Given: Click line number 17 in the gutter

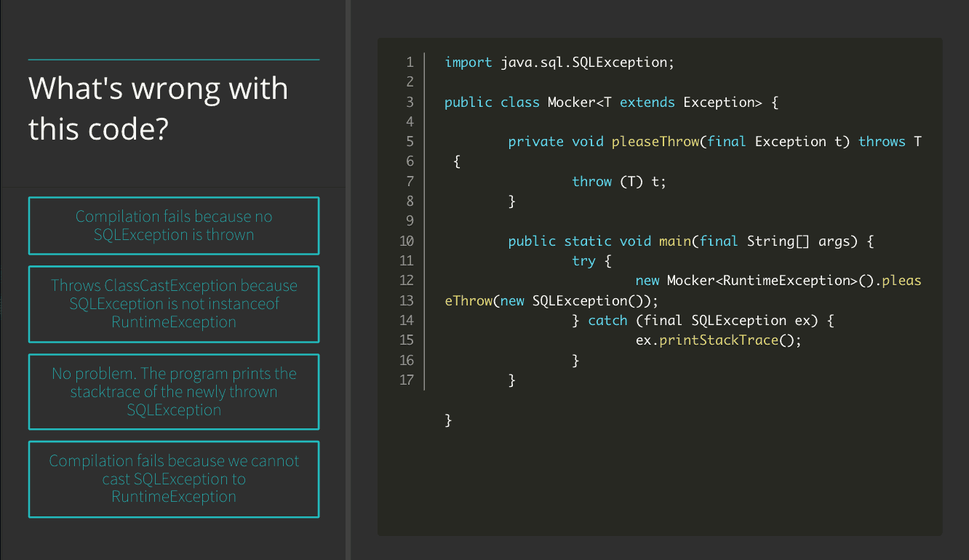Looking at the screenshot, I should (407, 380).
